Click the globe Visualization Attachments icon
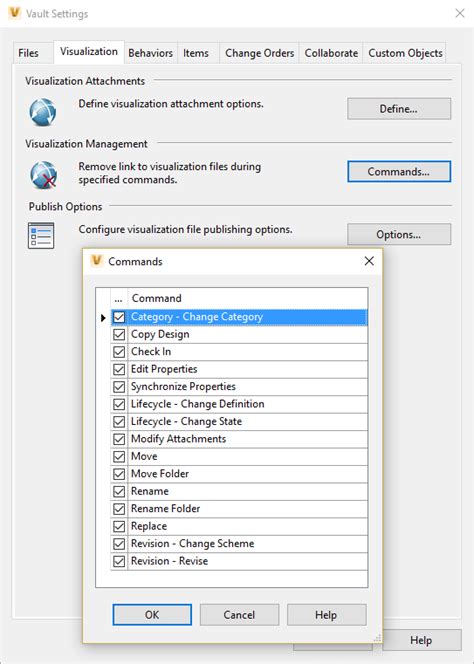 click(x=42, y=112)
